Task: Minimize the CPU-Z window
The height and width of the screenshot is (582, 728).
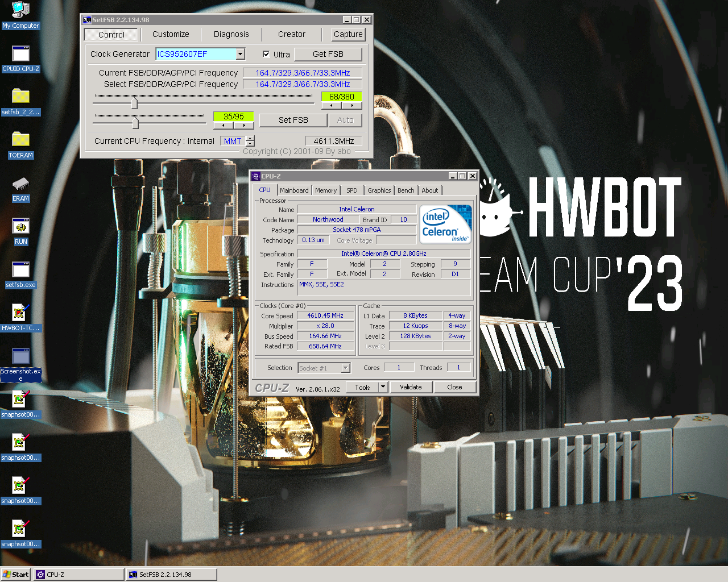Action: pos(453,176)
